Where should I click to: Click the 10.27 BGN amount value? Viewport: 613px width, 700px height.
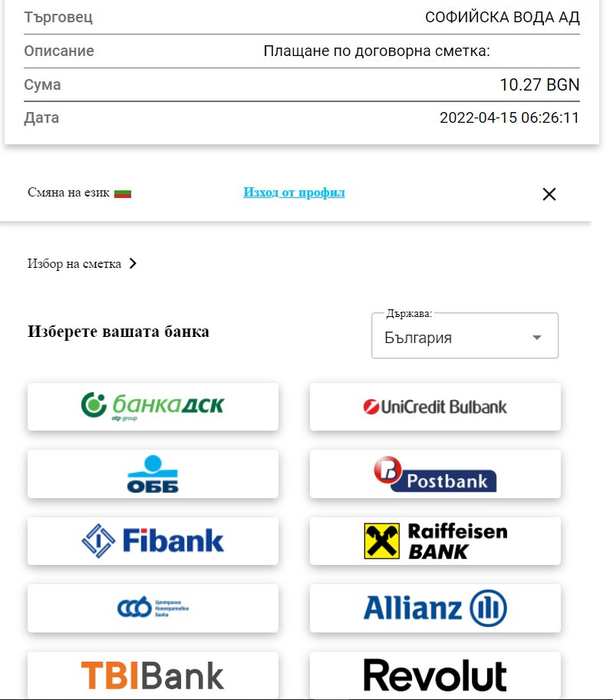539,85
